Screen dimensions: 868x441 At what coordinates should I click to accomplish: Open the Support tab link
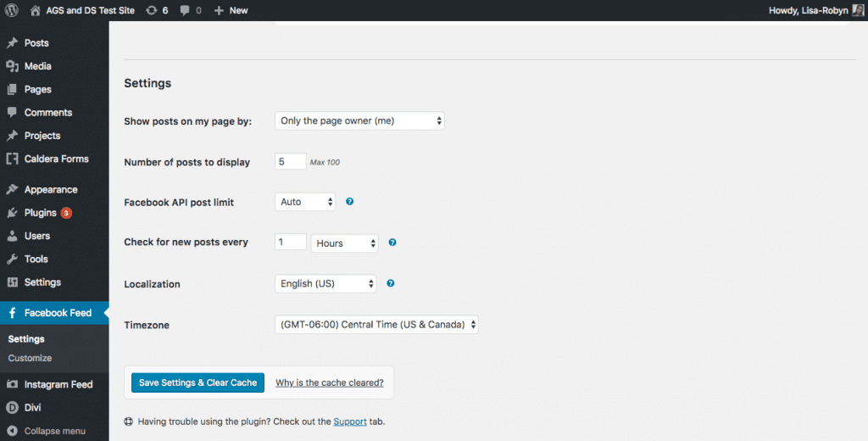(350, 421)
